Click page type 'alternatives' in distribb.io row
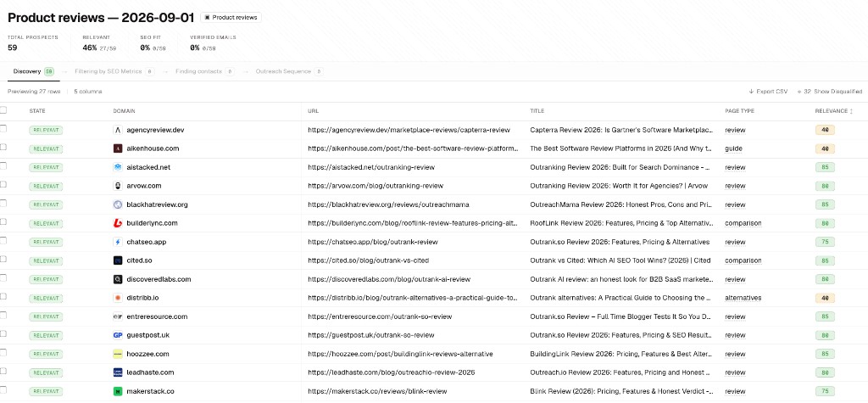 pyautogui.click(x=743, y=298)
